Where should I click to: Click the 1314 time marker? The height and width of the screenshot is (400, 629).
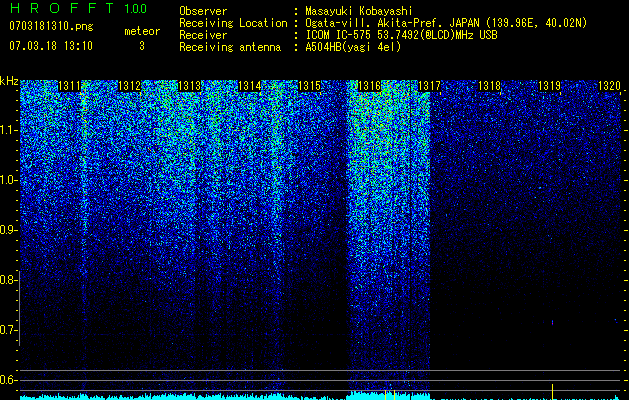click(x=249, y=86)
